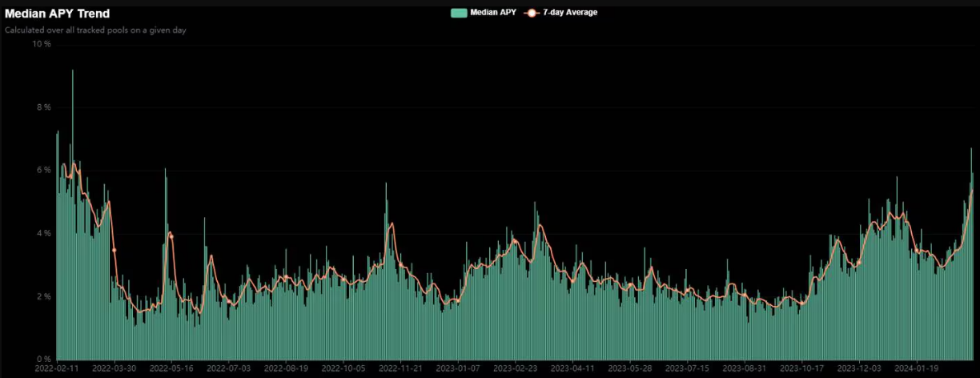Click the 2022-11-21 date label
Screen dimensions: 980x378
pos(400,369)
